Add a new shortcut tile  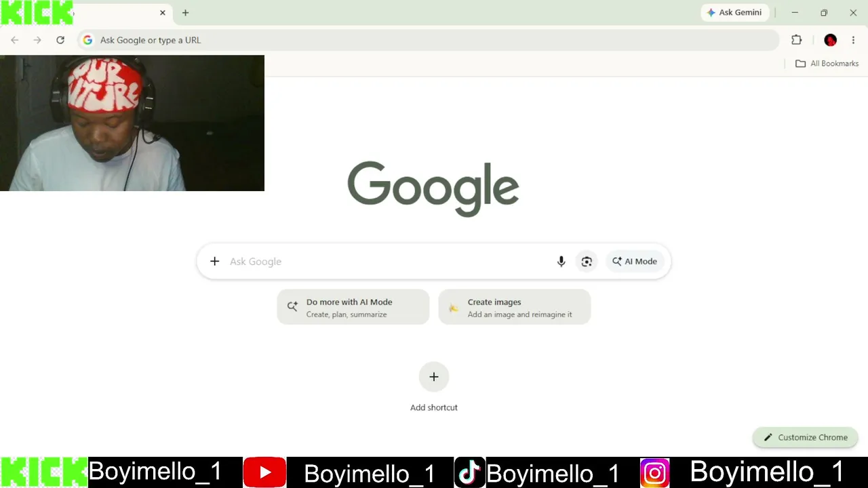pos(434,377)
